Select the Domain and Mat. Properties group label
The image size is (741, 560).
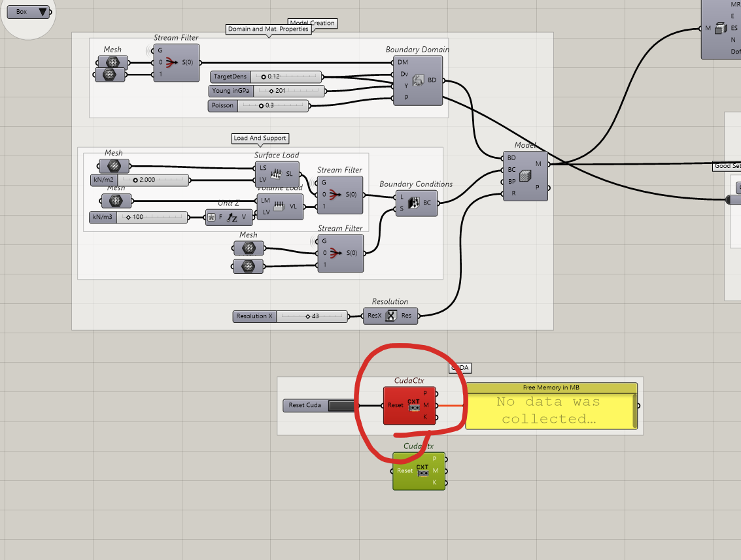[268, 29]
